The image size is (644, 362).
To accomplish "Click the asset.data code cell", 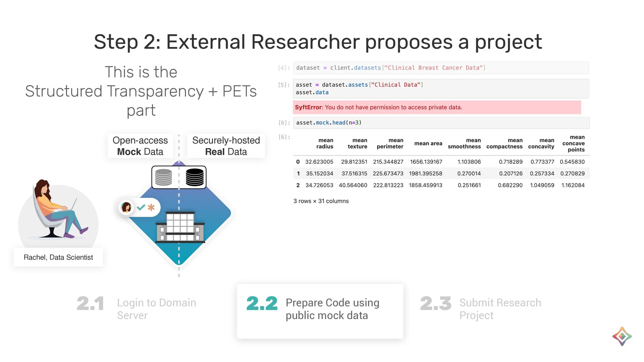I will (440, 88).
